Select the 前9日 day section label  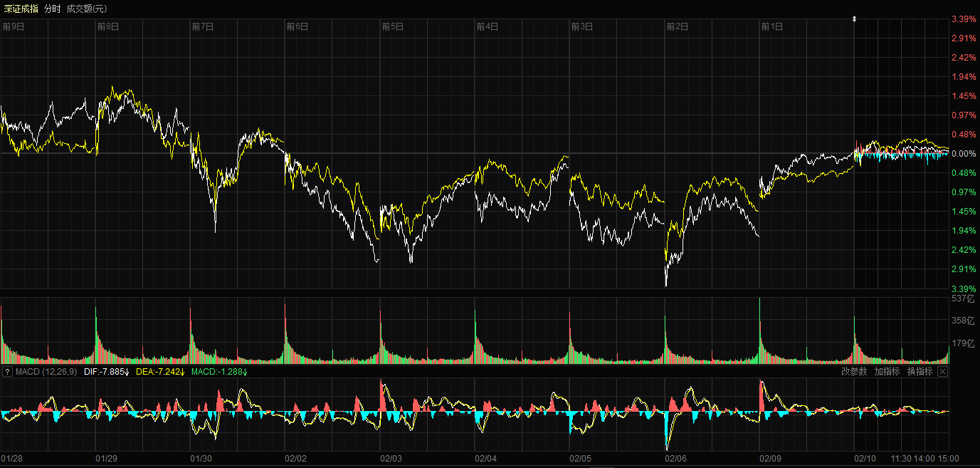14,27
